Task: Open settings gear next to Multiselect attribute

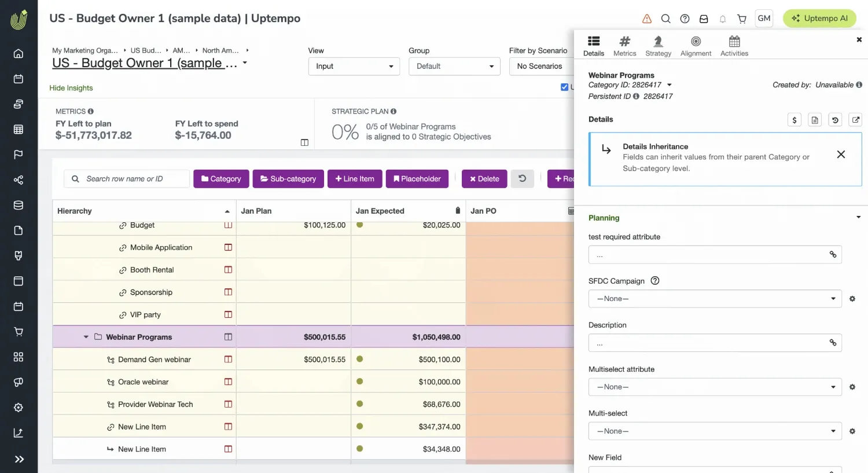Action: click(x=852, y=387)
